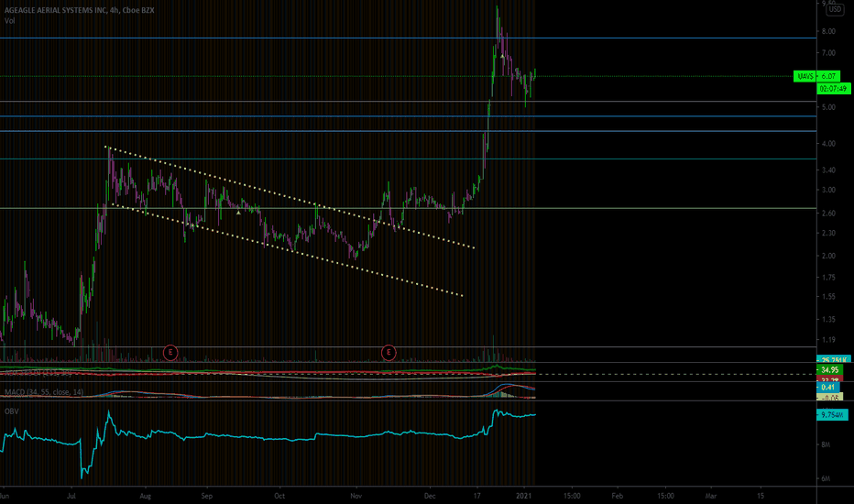
Task: Click the 2.00 price axis label
Action: pyautogui.click(x=828, y=256)
